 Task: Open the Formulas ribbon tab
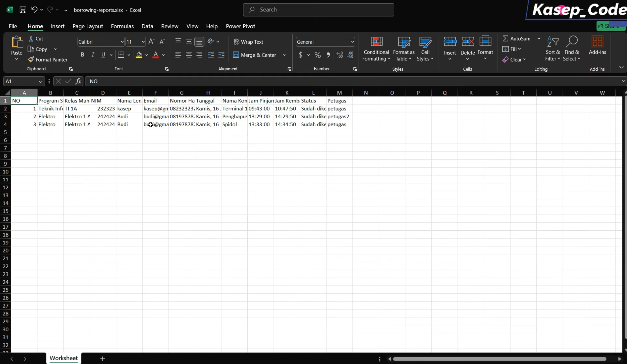click(122, 26)
